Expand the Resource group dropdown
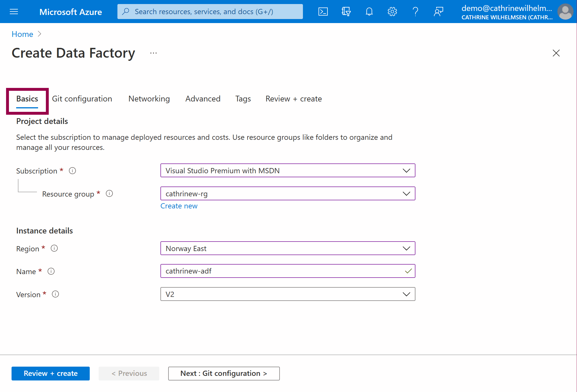 (288, 194)
